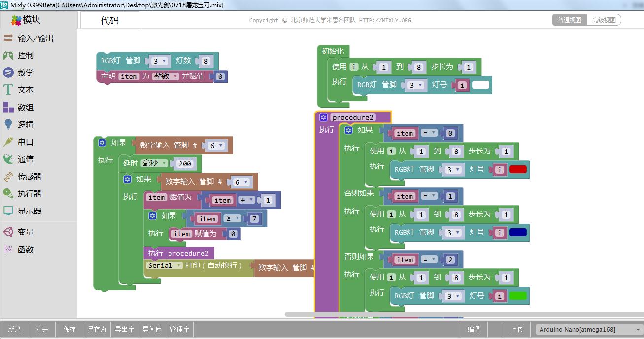Pick the red color swatch in RGB灯 block
This screenshot has width=644, height=339.
[518, 169]
